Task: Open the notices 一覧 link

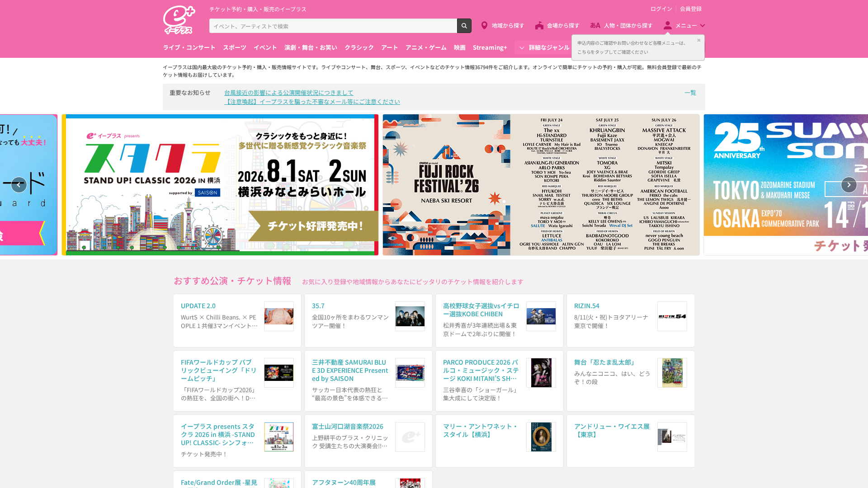Action: 690,93
